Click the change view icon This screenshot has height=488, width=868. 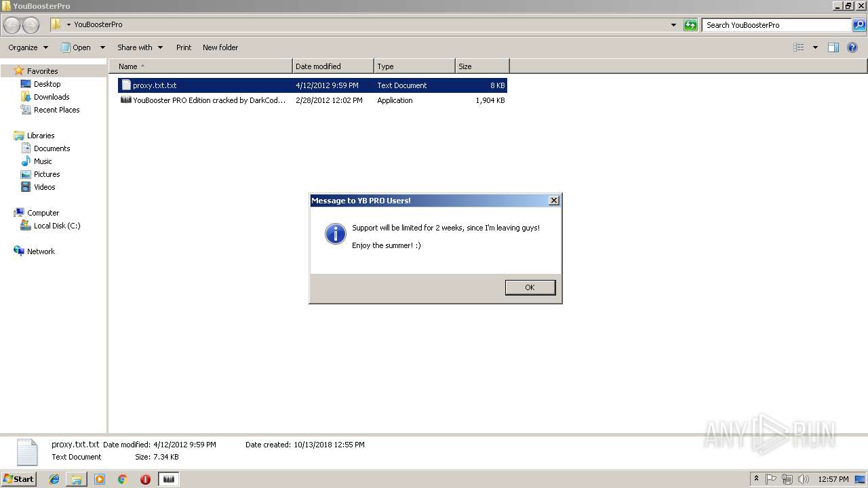pos(799,47)
